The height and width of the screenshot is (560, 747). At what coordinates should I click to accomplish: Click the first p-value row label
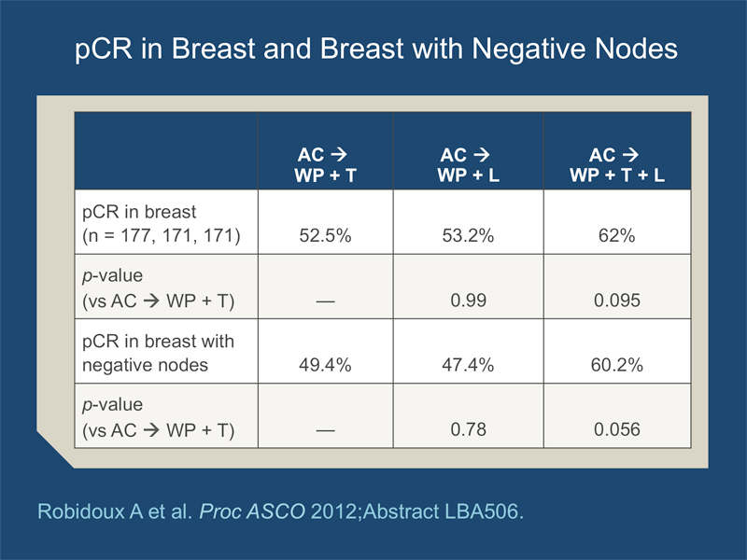point(153,289)
